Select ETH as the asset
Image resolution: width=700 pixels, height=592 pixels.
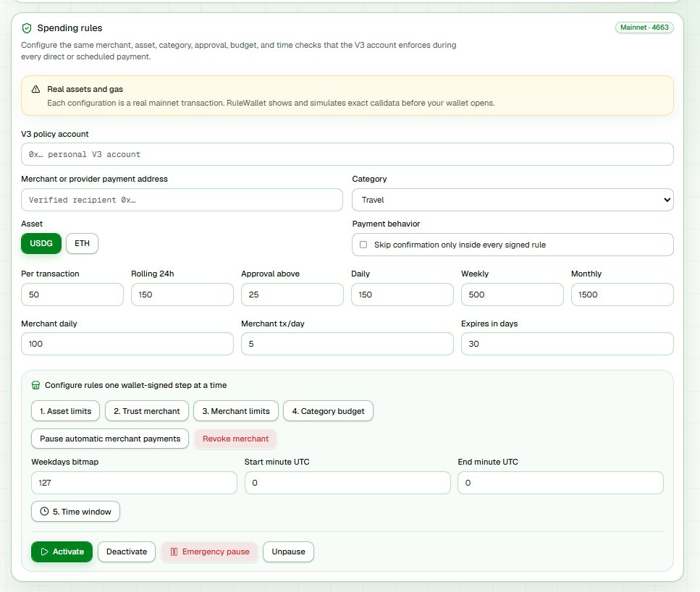pyautogui.click(x=82, y=243)
